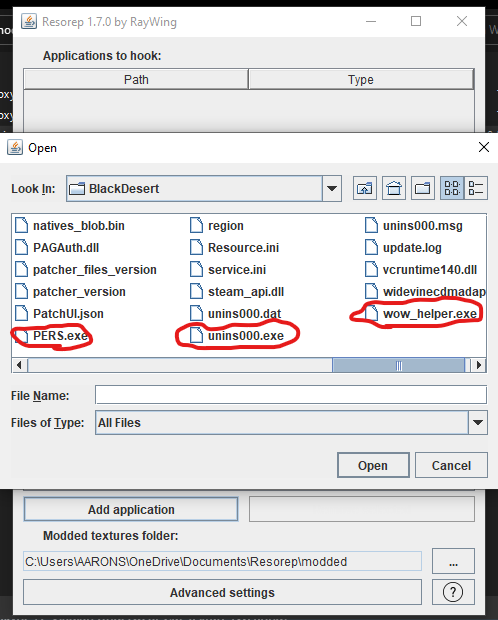
Task: Click the Java icon in Resorep title bar
Action: tap(29, 21)
